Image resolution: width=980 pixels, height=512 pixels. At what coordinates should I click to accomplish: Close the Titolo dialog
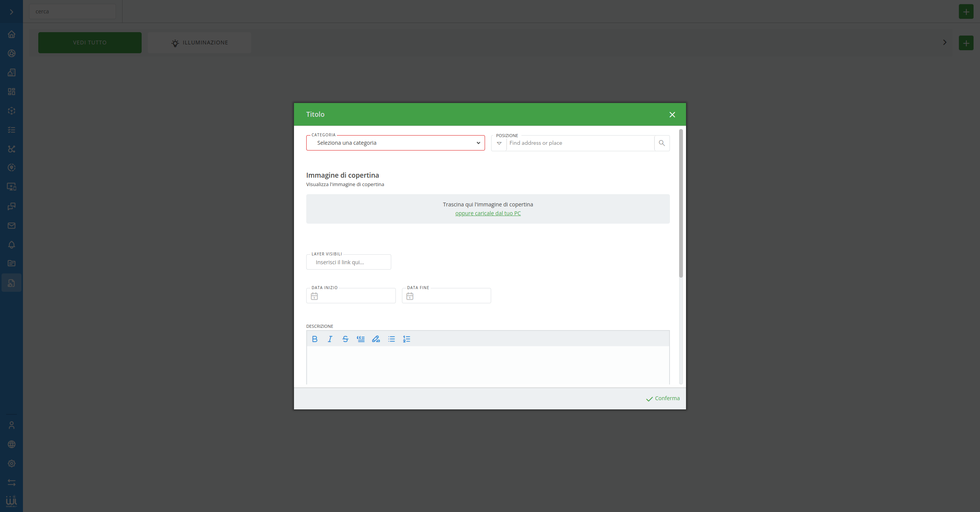[672, 115]
